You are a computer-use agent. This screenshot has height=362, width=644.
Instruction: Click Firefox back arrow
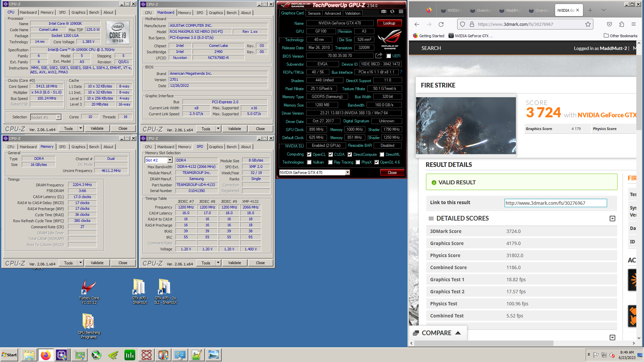coord(417,24)
